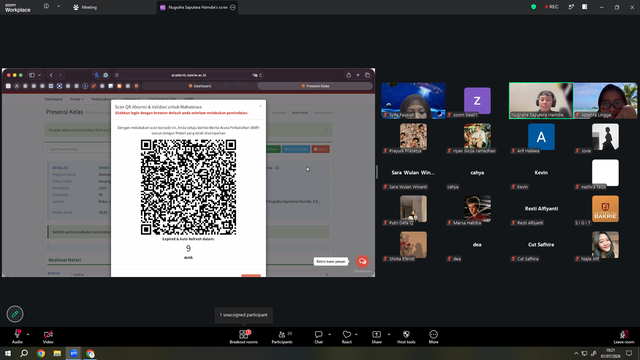This screenshot has width=640, height=360.
Task: Click the pin/annotation icon beside REC
Action: coord(571,7)
